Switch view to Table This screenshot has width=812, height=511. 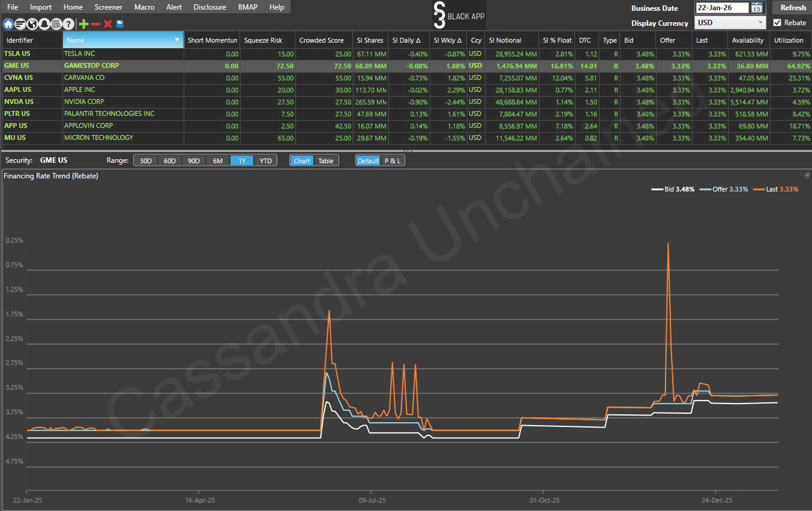tap(326, 160)
